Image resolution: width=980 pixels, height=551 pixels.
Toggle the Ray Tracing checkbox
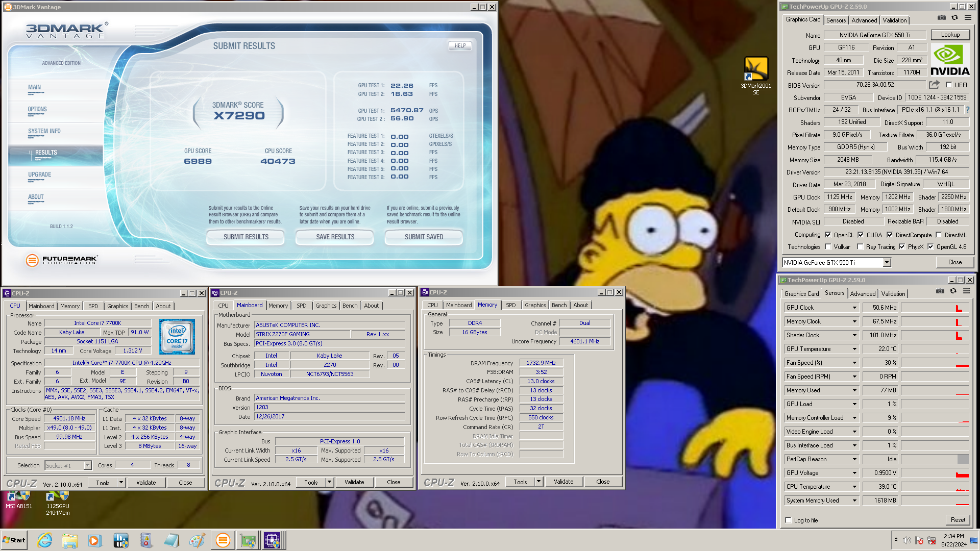860,247
